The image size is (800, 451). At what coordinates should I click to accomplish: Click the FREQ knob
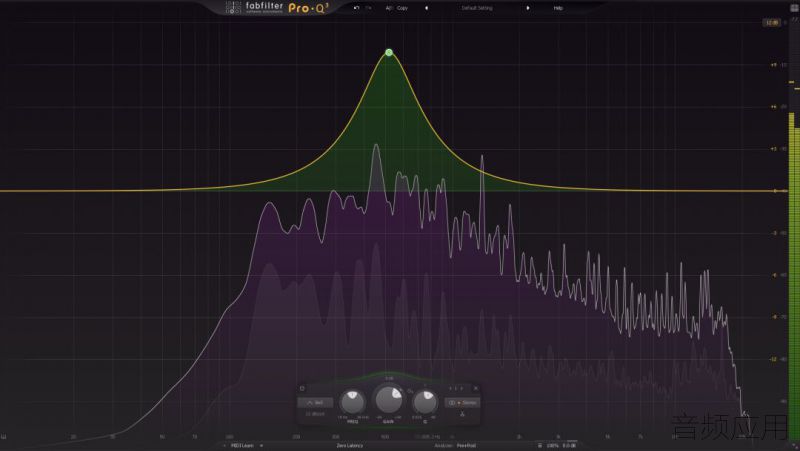click(353, 402)
